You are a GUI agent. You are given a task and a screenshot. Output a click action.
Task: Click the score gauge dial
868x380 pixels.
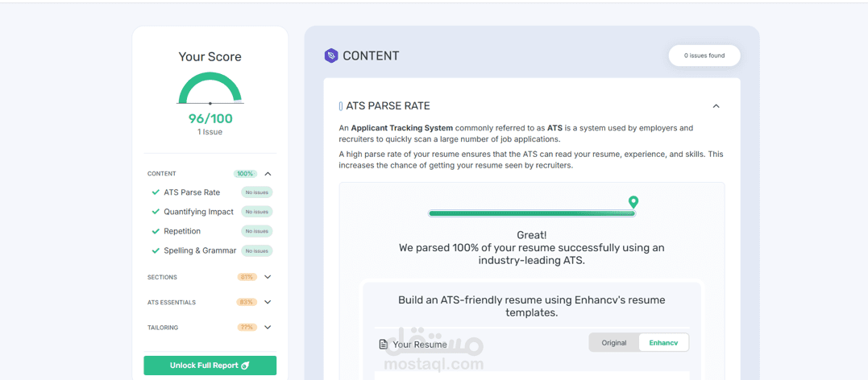[x=210, y=89]
